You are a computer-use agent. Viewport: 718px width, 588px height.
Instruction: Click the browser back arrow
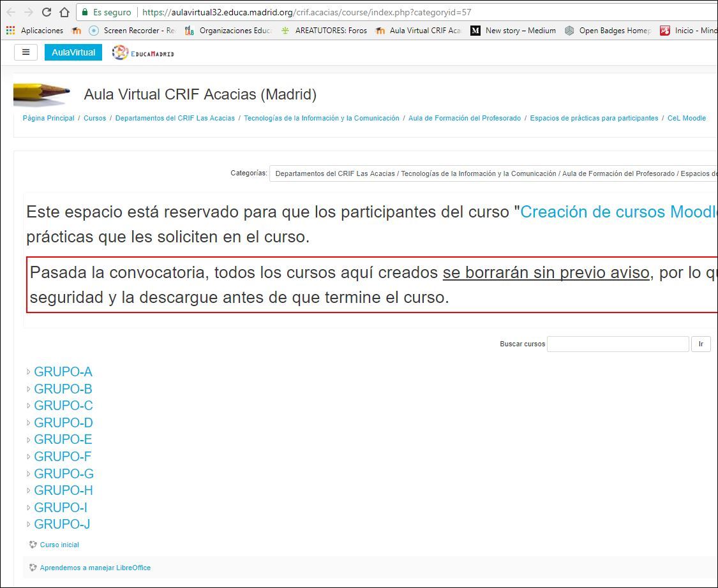click(x=11, y=12)
